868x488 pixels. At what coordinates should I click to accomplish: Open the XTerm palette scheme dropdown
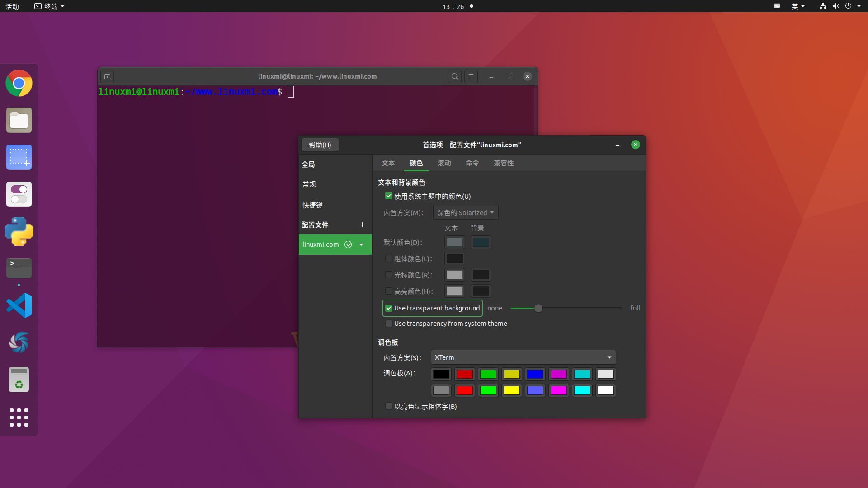click(523, 357)
